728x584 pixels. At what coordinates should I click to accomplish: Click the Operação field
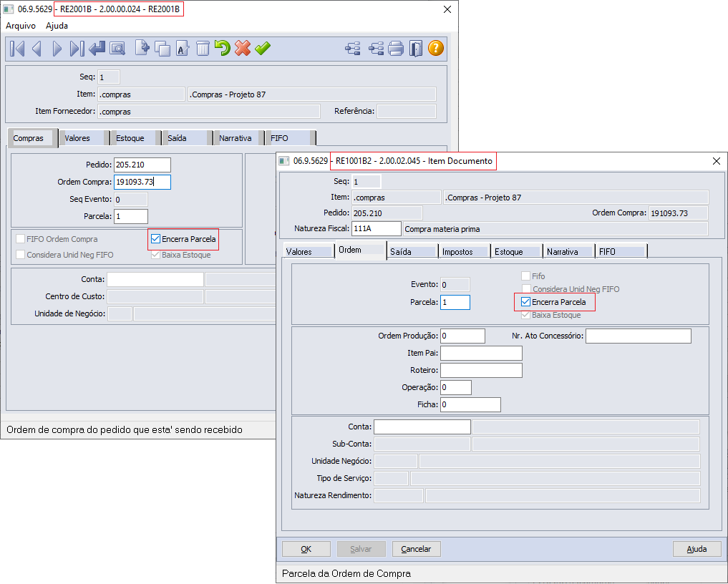coord(456,388)
